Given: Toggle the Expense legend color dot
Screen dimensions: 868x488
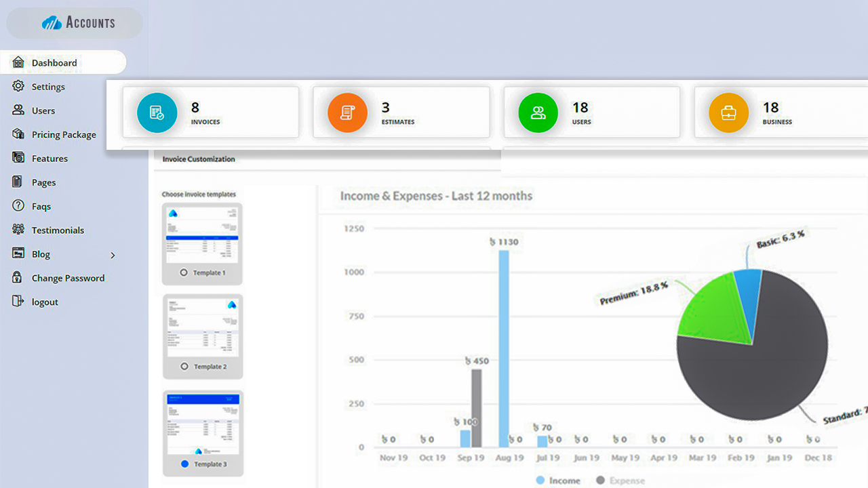Looking at the screenshot, I should pos(600,480).
